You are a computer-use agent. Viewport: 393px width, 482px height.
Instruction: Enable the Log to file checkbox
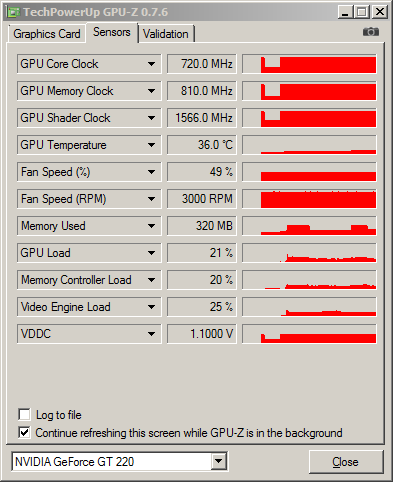[x=24, y=415]
